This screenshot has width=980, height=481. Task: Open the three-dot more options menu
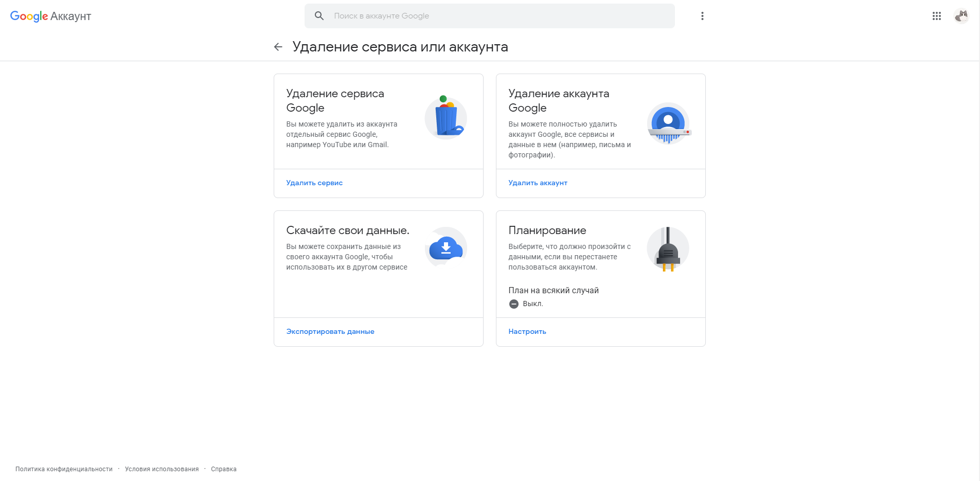[702, 16]
